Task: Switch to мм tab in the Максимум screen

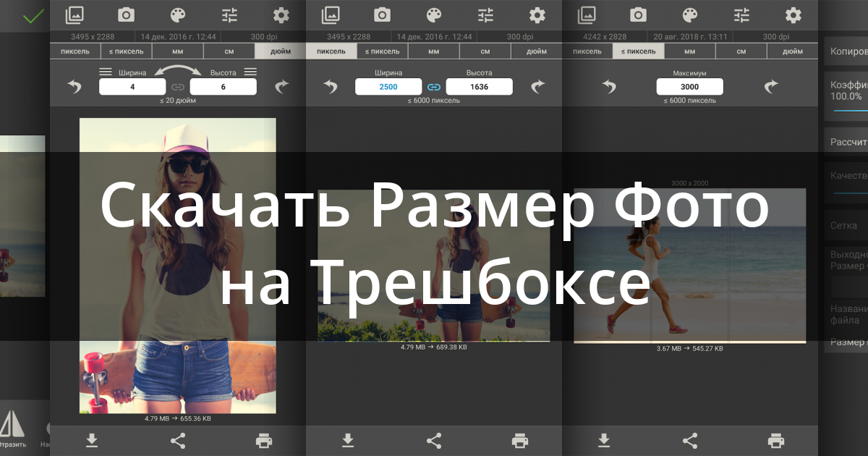Action: tap(690, 51)
